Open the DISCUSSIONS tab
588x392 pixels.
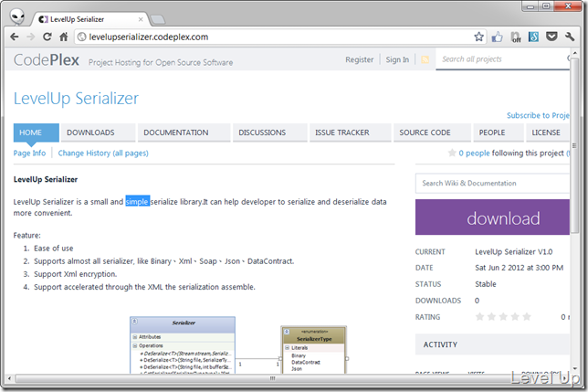[x=270, y=132]
